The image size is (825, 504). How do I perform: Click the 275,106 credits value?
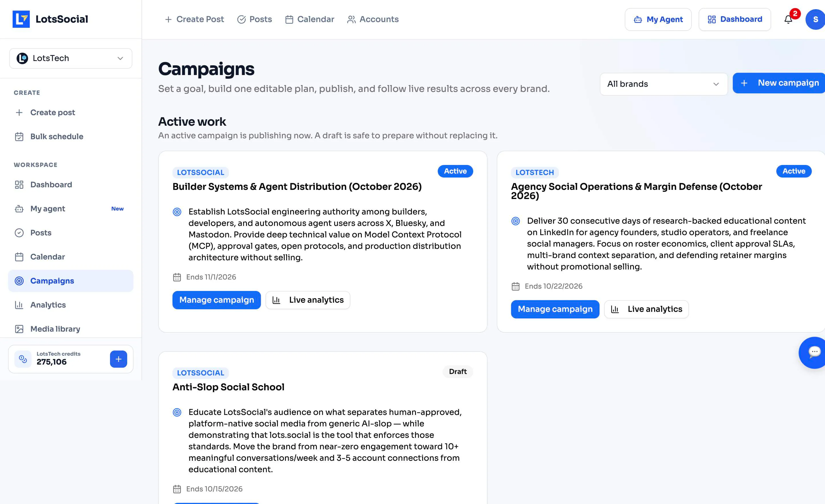pos(52,362)
